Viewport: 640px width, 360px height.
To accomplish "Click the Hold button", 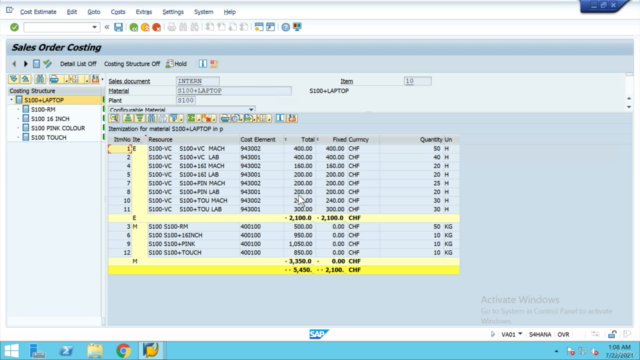I will pyautogui.click(x=176, y=64).
